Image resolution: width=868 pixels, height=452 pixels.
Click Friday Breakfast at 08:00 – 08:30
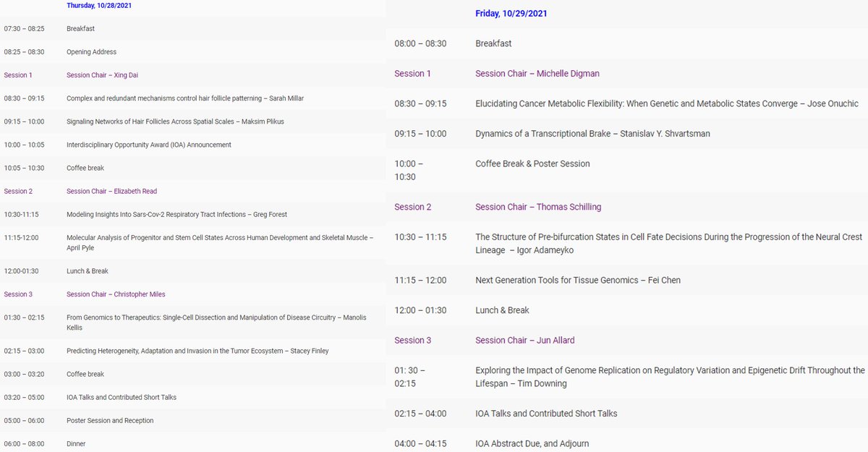pos(493,43)
